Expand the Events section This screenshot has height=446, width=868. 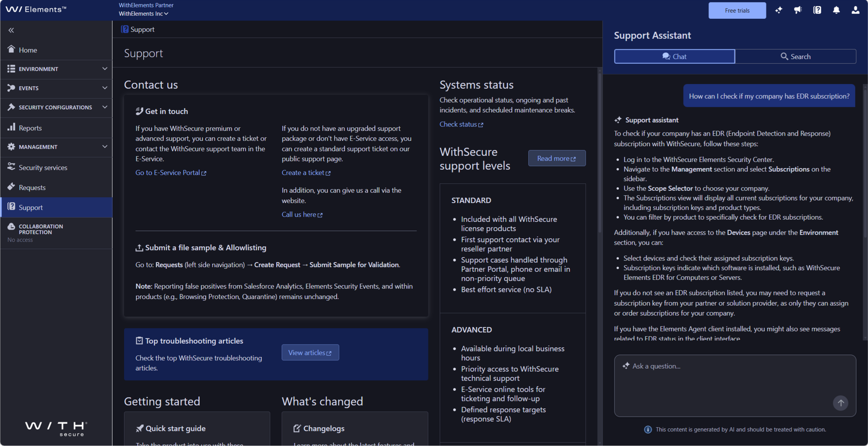56,88
